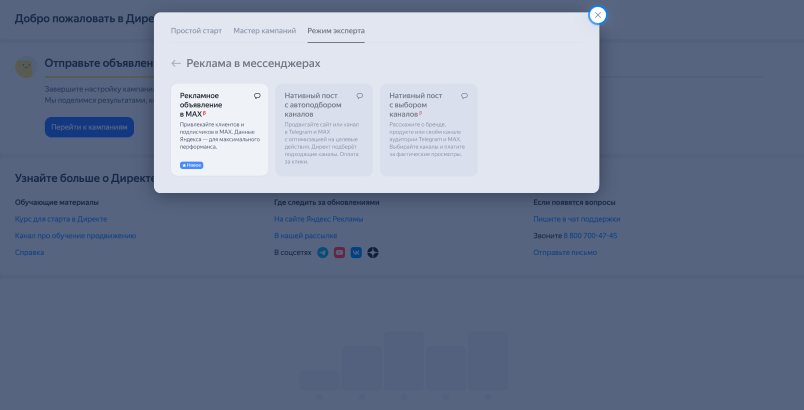Click the Обучающие материалы heading
Viewport: 804px width, 410px height.
[x=57, y=202]
